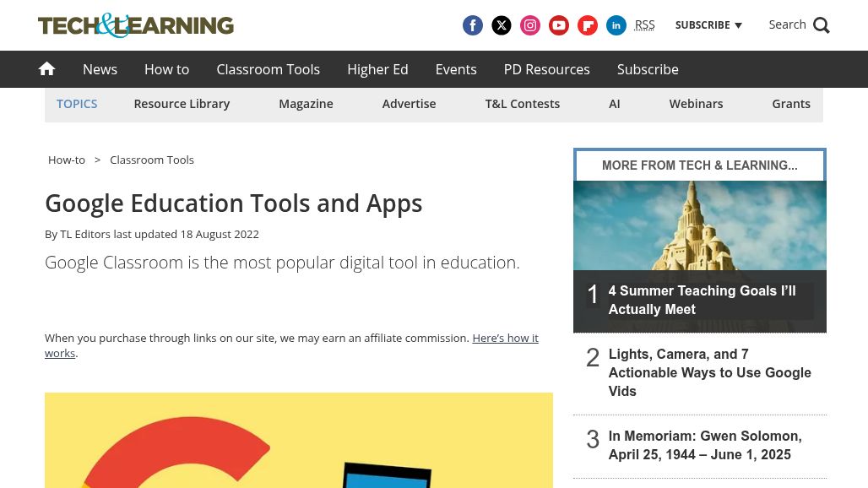This screenshot has width=868, height=488.
Task: Open the Higher Ed menu
Action: pos(377,69)
